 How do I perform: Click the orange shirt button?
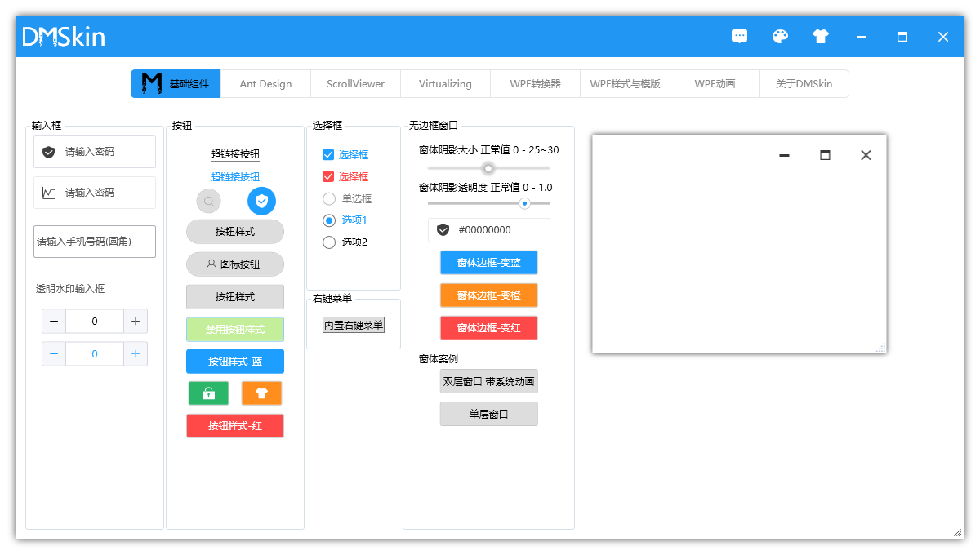261,393
